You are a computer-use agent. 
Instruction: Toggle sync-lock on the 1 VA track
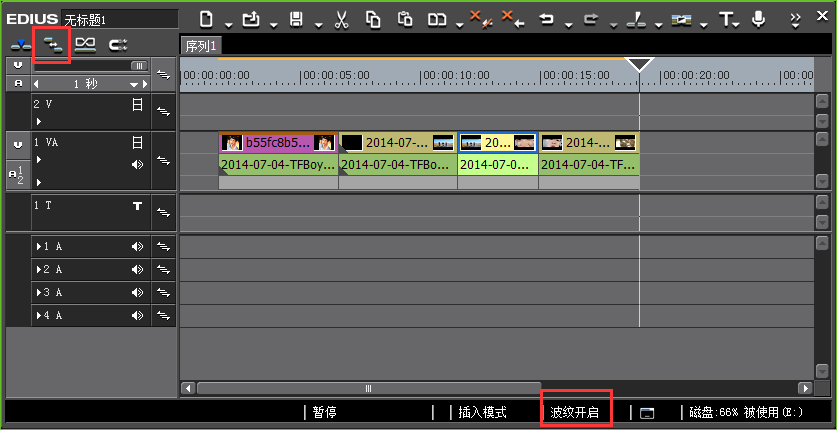tap(163, 160)
